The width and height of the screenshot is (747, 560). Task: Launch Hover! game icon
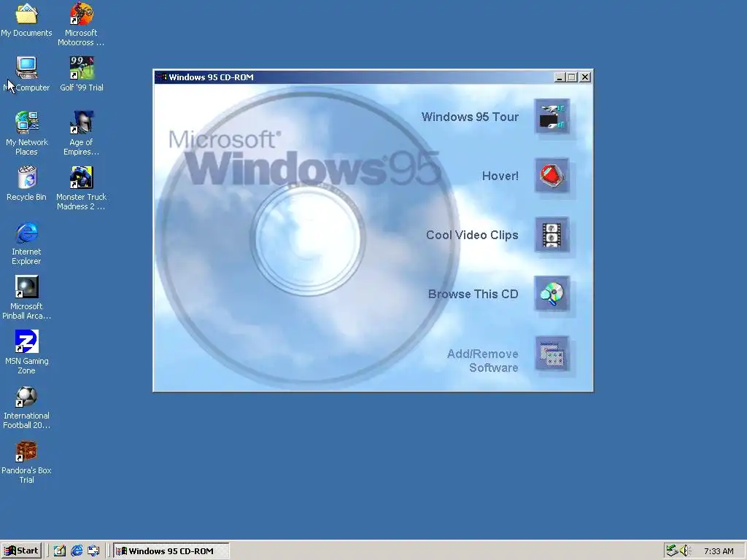tap(551, 176)
